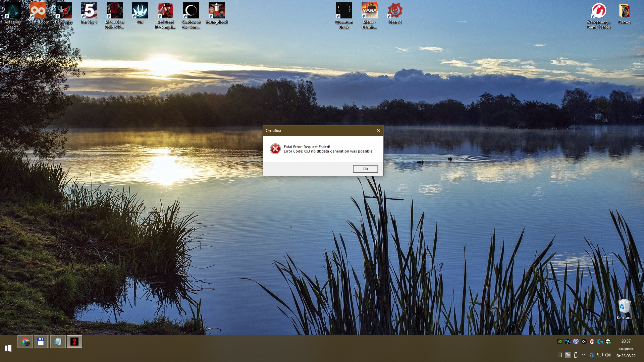Click the Wargaming Game Center tray icon
This screenshot has width=644, height=362.
tap(592, 342)
